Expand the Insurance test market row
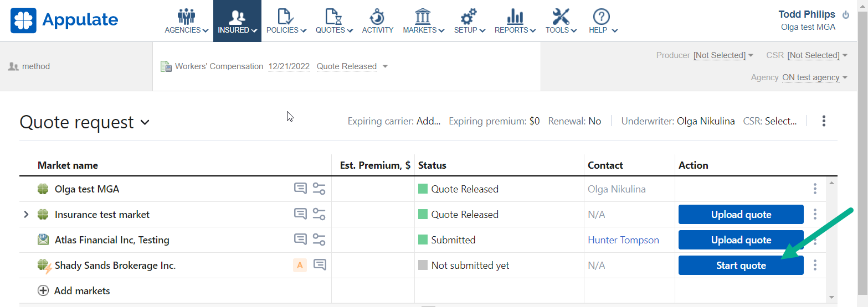Screen dimensions: 868x307 (x=26, y=215)
